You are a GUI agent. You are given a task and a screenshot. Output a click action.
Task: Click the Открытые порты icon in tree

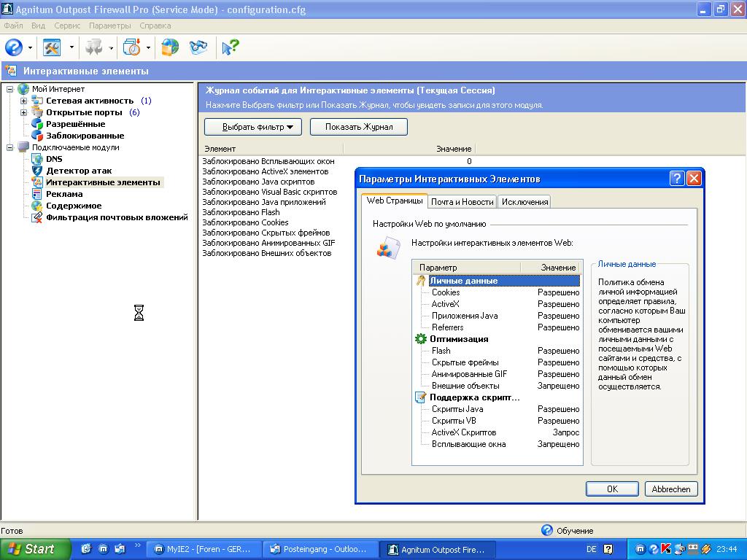coord(37,112)
